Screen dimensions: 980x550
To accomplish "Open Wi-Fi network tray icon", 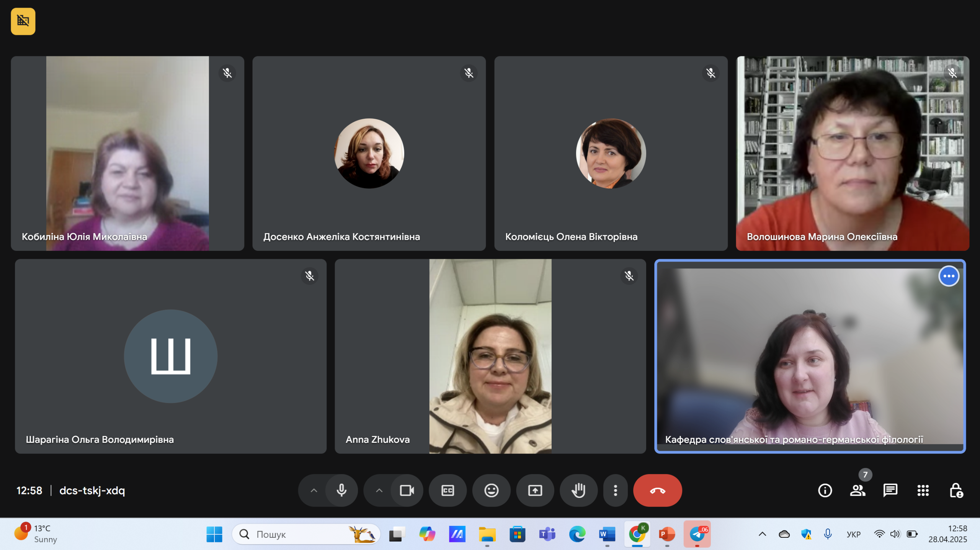I will tap(879, 534).
